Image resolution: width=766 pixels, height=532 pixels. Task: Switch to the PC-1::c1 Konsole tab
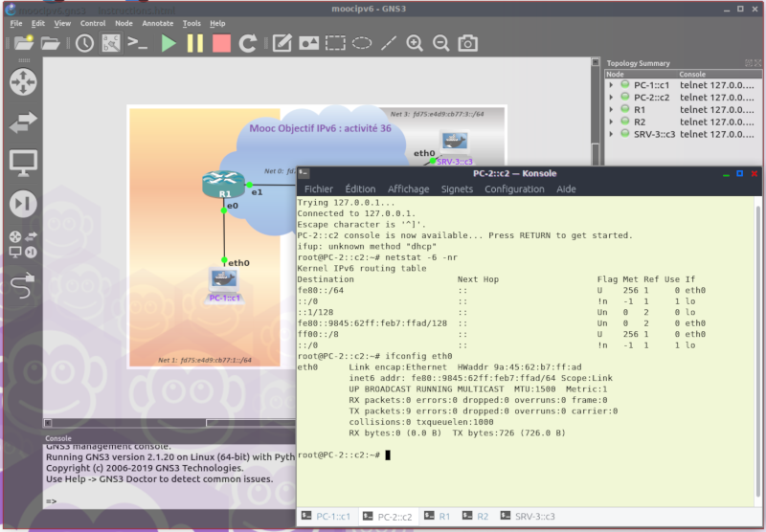pos(327,517)
